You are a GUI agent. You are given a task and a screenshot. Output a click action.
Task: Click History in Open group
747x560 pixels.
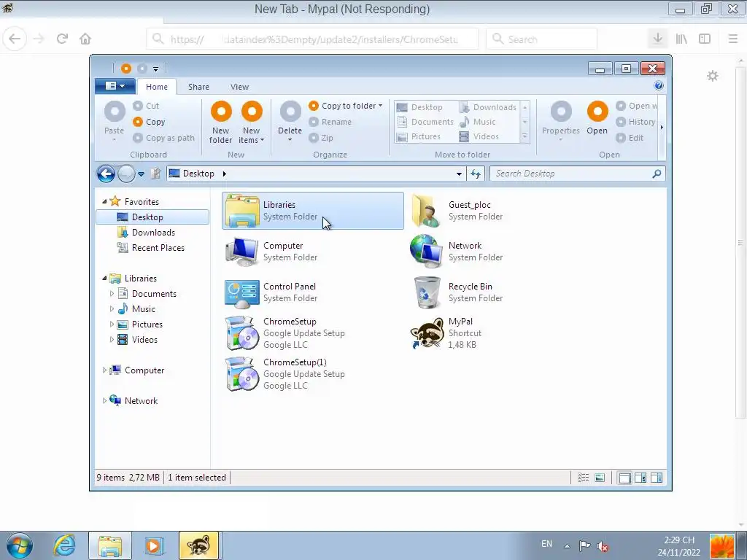(x=635, y=122)
